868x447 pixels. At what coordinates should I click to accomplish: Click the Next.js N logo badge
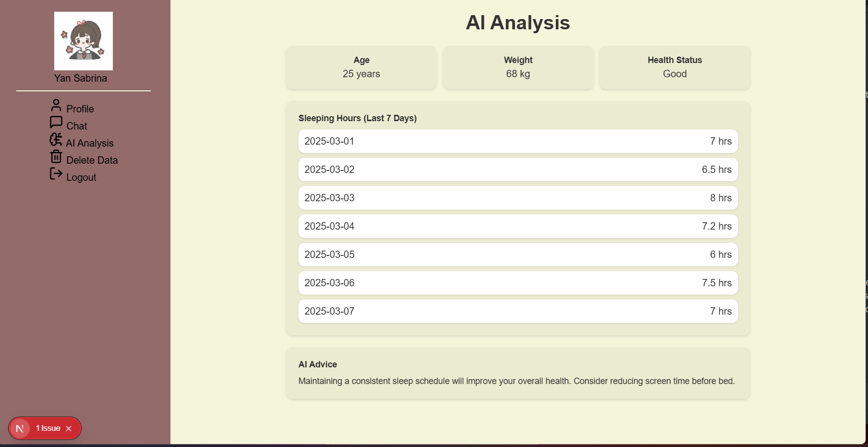pyautogui.click(x=20, y=428)
